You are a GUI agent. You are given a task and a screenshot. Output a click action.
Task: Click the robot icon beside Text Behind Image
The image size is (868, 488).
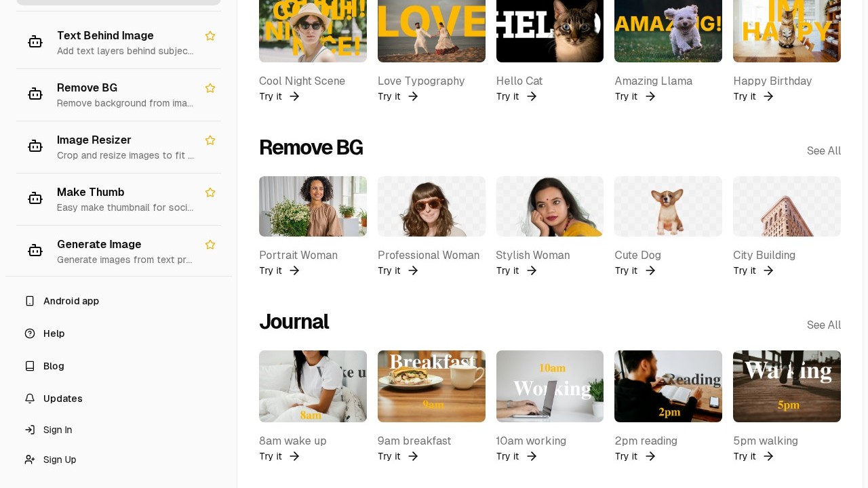pos(35,42)
